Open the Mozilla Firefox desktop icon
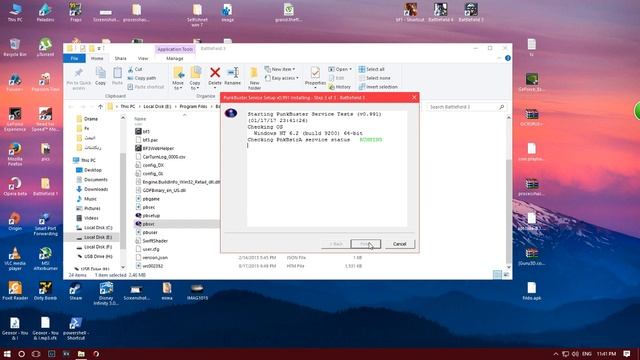Viewport: 640px width, 360px height. pos(15,154)
